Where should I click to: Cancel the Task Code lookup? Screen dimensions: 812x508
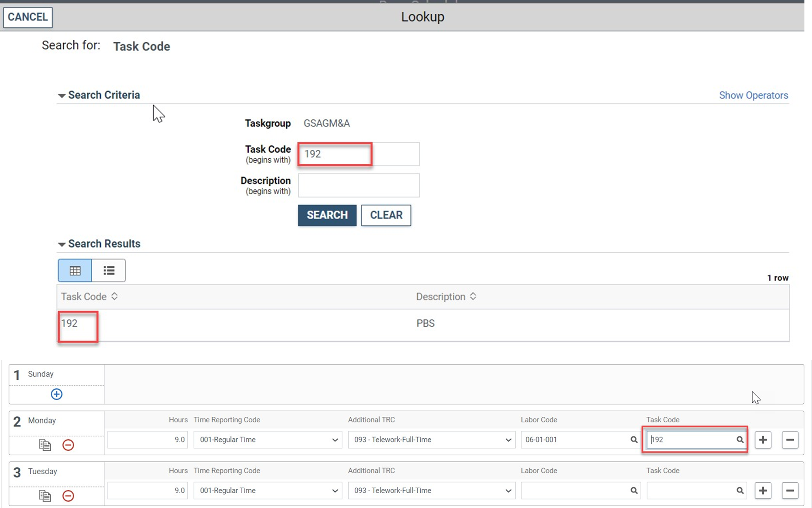pos(27,17)
